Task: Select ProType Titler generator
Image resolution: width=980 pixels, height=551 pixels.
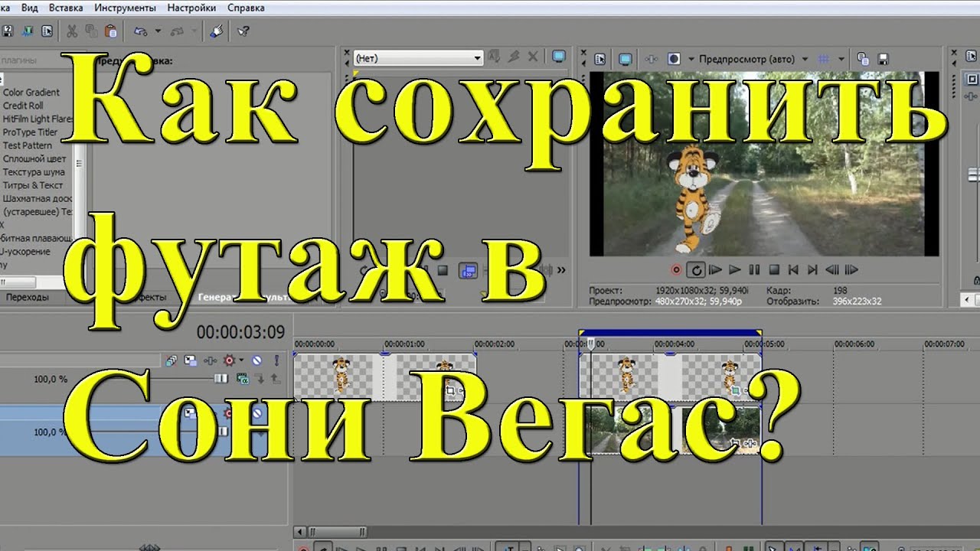Action: (x=30, y=132)
